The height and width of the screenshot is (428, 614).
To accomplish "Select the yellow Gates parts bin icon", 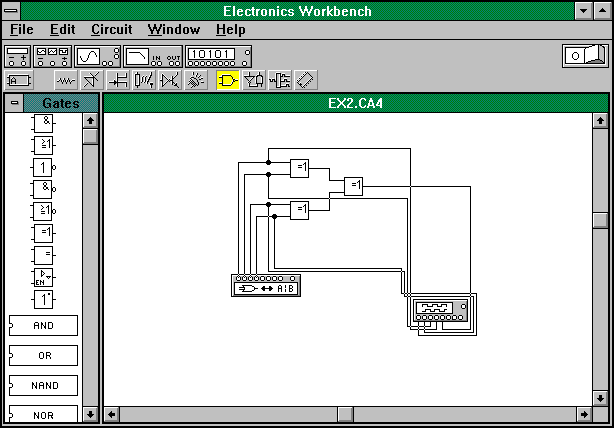I will [229, 80].
